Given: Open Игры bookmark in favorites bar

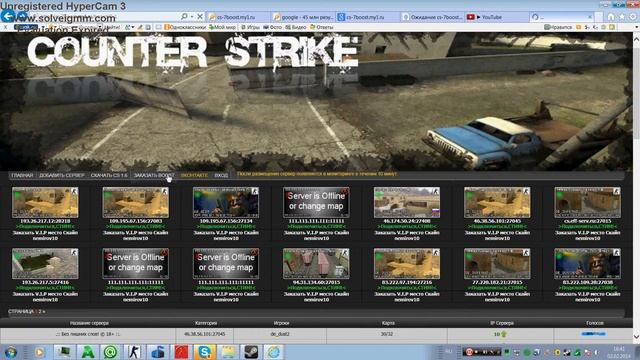Looking at the screenshot, I should point(250,27).
